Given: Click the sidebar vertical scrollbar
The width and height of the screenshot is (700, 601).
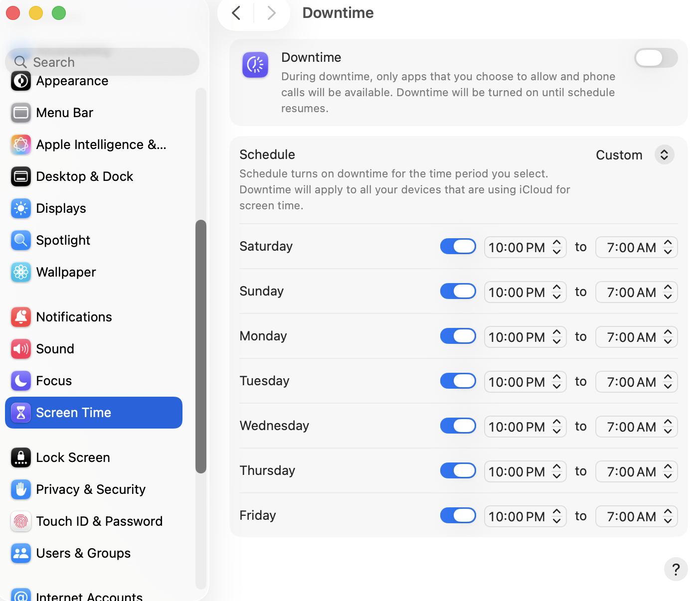Looking at the screenshot, I should coord(201,346).
